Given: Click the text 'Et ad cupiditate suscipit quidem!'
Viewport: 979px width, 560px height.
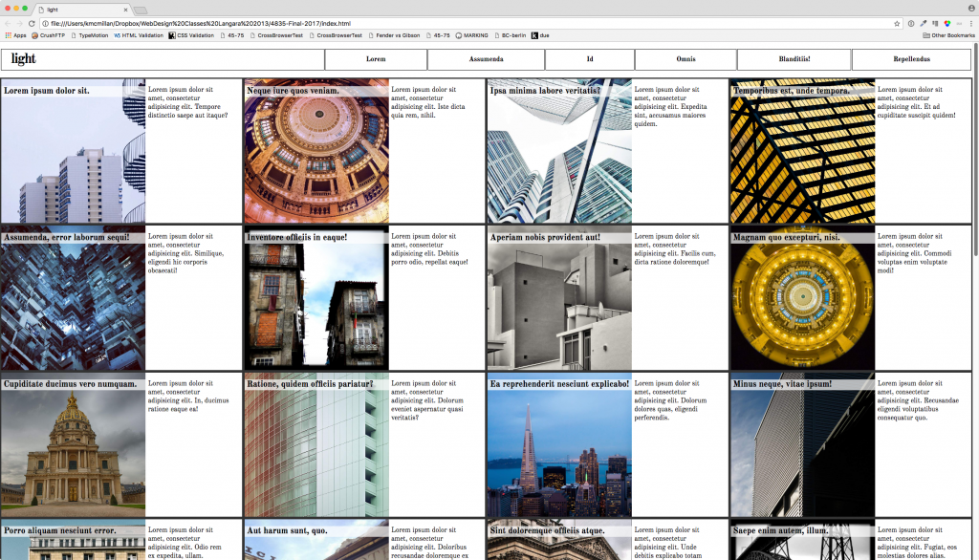Looking at the screenshot, I should tap(917, 111).
